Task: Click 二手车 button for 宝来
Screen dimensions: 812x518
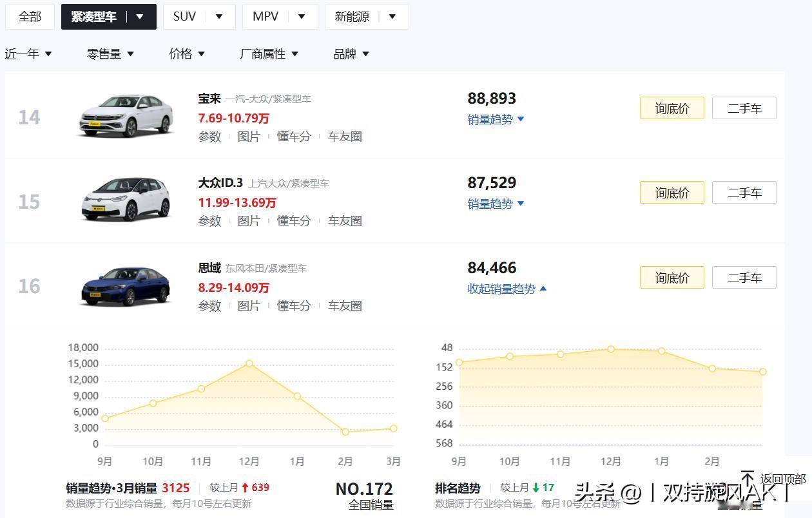Action: click(744, 108)
